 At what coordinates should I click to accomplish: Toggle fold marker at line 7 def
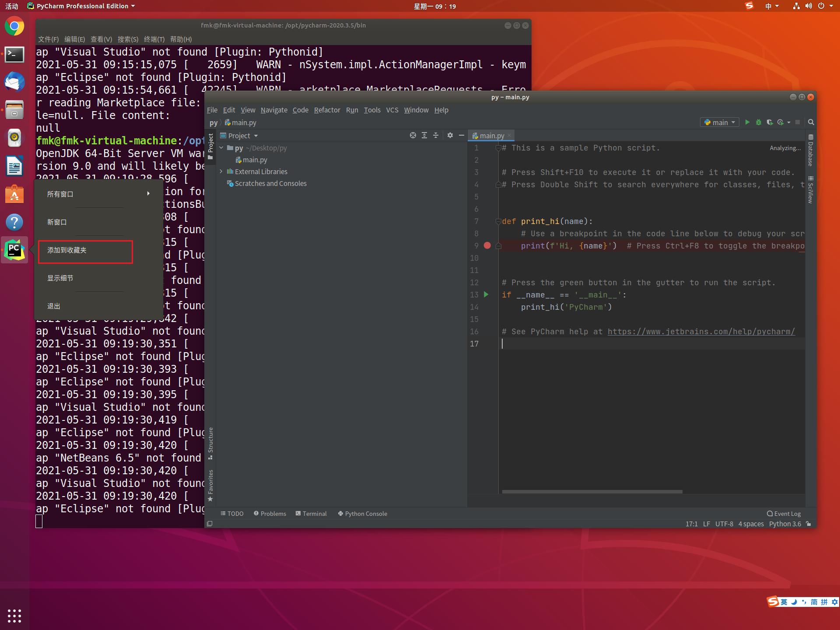(498, 221)
